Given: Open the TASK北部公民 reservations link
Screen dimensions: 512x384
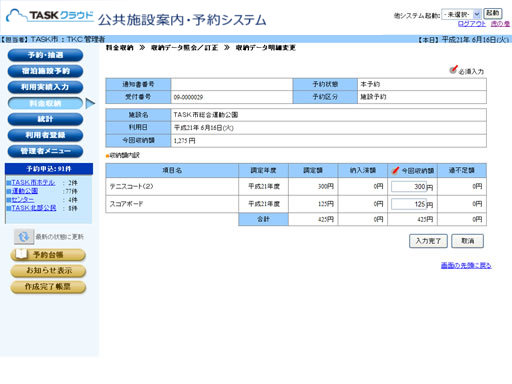Looking at the screenshot, I should pyautogui.click(x=34, y=208).
